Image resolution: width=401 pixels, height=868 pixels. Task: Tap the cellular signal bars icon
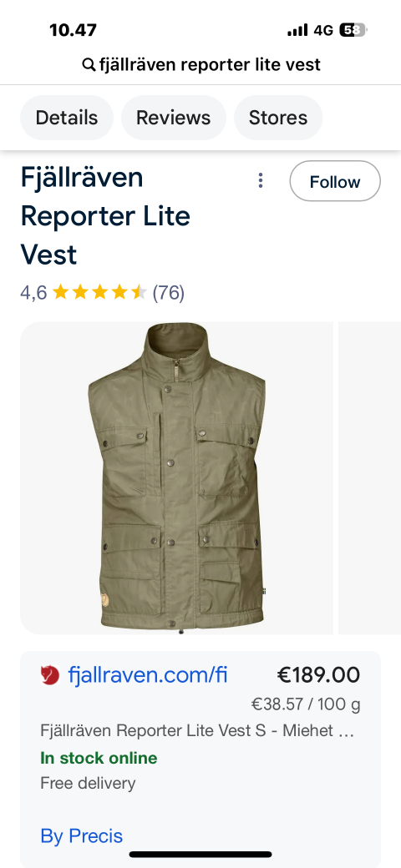point(297,30)
